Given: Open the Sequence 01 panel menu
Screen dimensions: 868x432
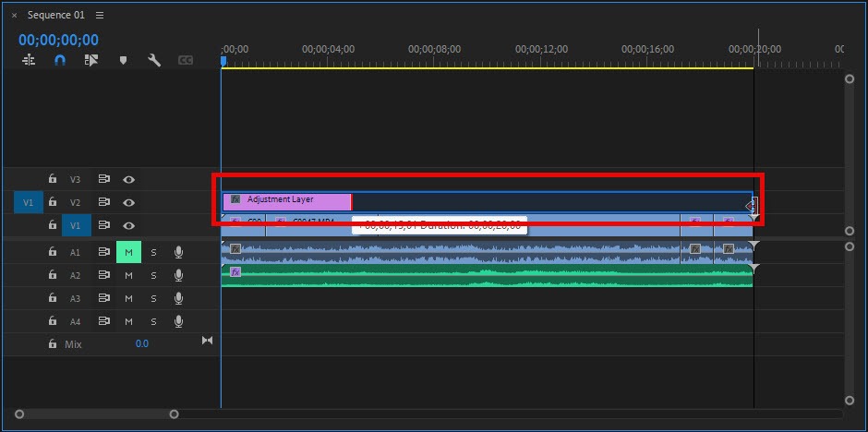Looking at the screenshot, I should click(100, 16).
